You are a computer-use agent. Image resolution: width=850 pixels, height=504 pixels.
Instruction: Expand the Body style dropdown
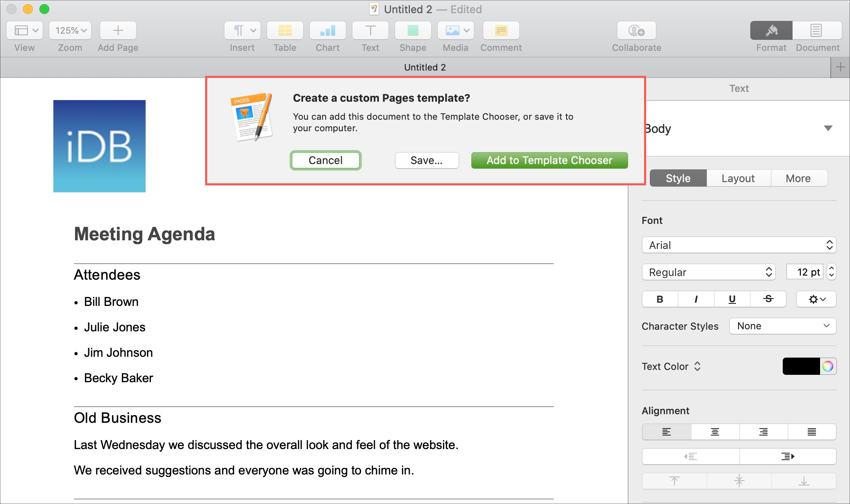[829, 128]
